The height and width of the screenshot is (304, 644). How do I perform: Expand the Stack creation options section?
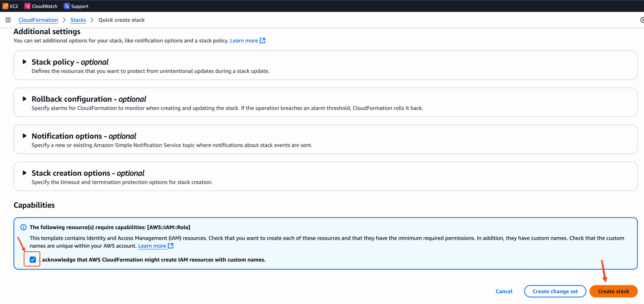point(25,173)
